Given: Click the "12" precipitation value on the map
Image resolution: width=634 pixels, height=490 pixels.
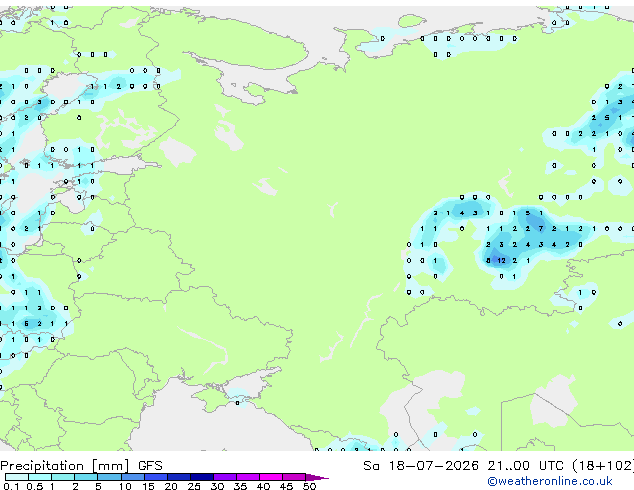Looking at the screenshot, I should pyautogui.click(x=501, y=260).
